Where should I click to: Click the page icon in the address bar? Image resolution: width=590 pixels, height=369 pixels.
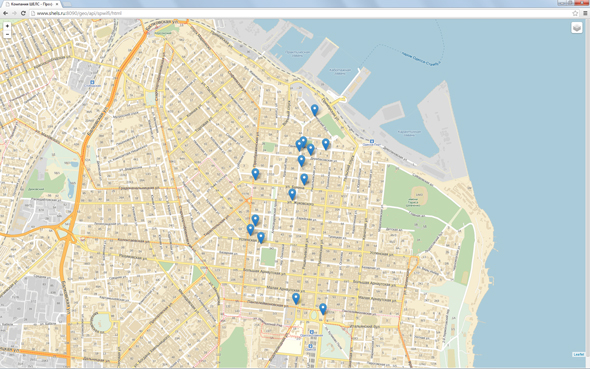click(33, 13)
